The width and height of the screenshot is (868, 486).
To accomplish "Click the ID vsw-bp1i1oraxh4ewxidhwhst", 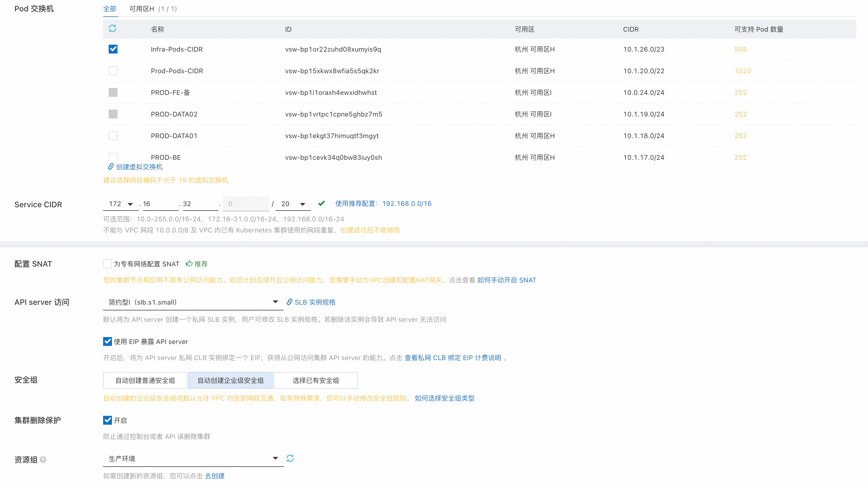I will 331,92.
